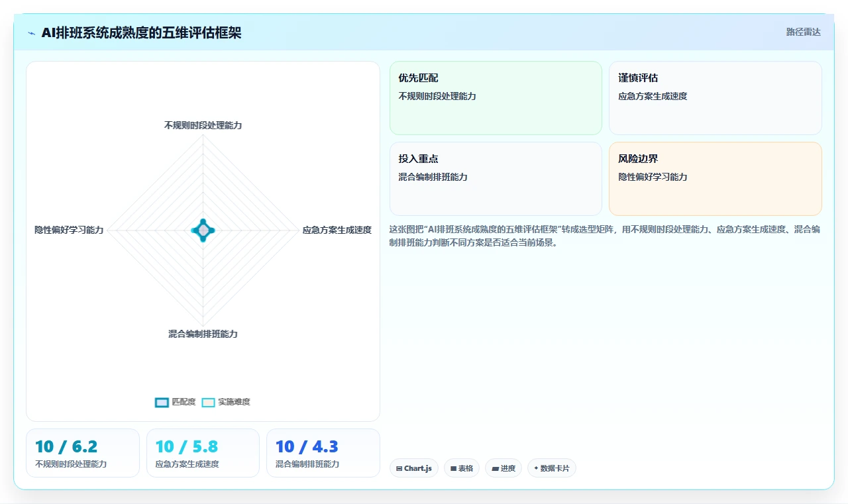The width and height of the screenshot is (848, 504).
Task: Click radar axis label 混合编制排班能力
Action: point(203,334)
